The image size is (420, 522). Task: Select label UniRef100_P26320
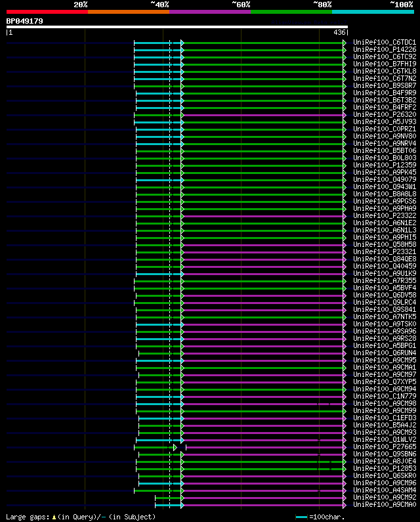pyautogui.click(x=385, y=114)
